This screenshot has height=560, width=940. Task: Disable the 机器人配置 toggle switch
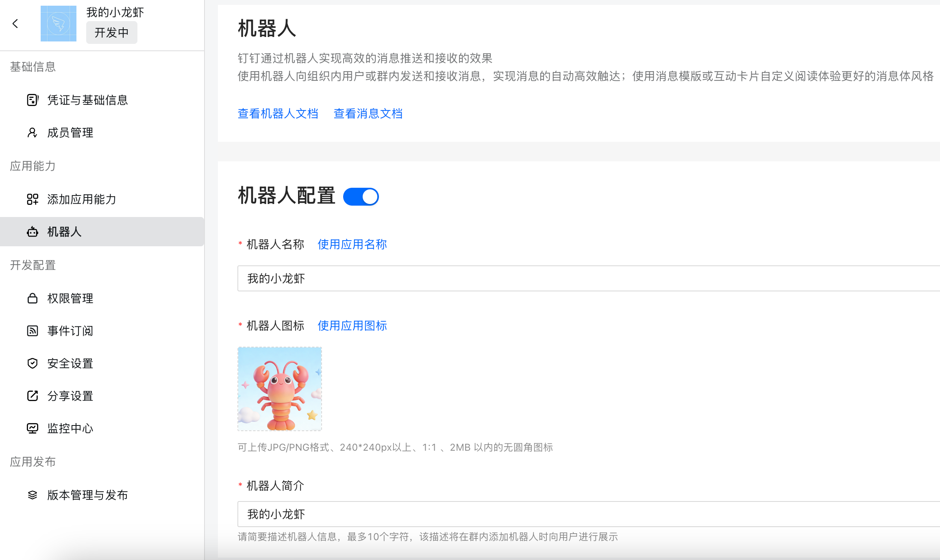pos(361,197)
